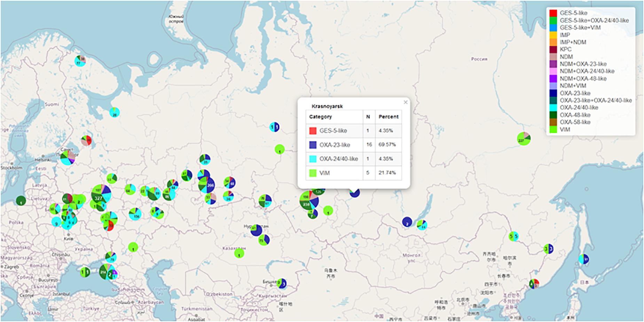Click the OXA-23-like row in the popup

[354, 145]
